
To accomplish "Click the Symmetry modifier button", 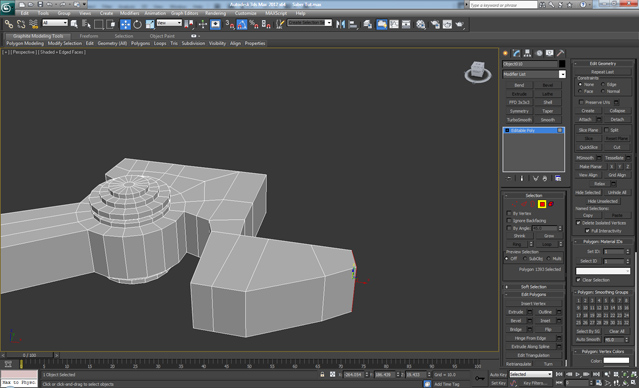I will tap(519, 111).
